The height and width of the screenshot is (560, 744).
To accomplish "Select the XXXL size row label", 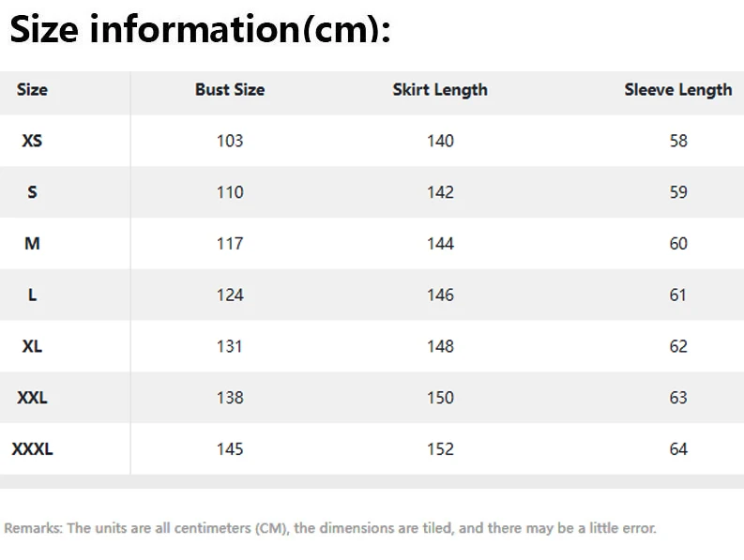I will [x=32, y=449].
